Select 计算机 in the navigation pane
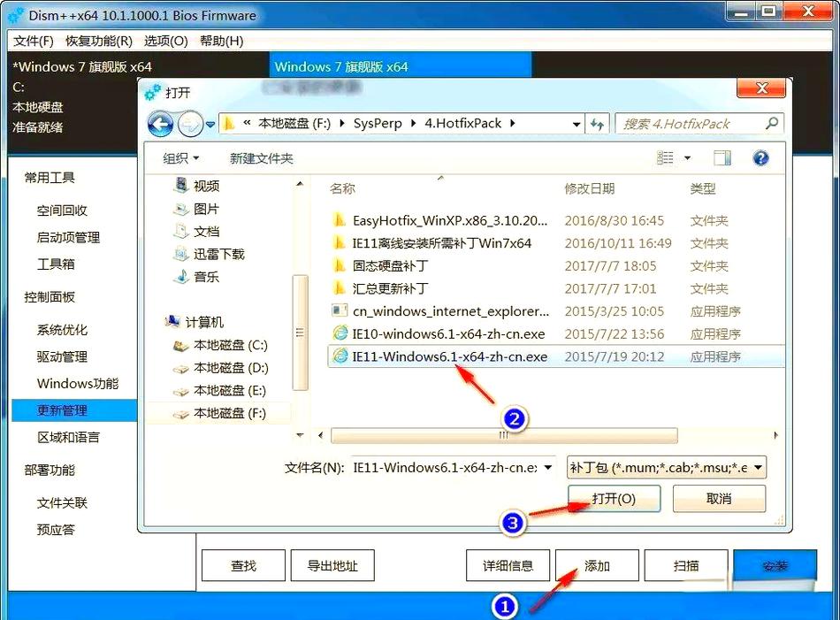 tap(195, 322)
